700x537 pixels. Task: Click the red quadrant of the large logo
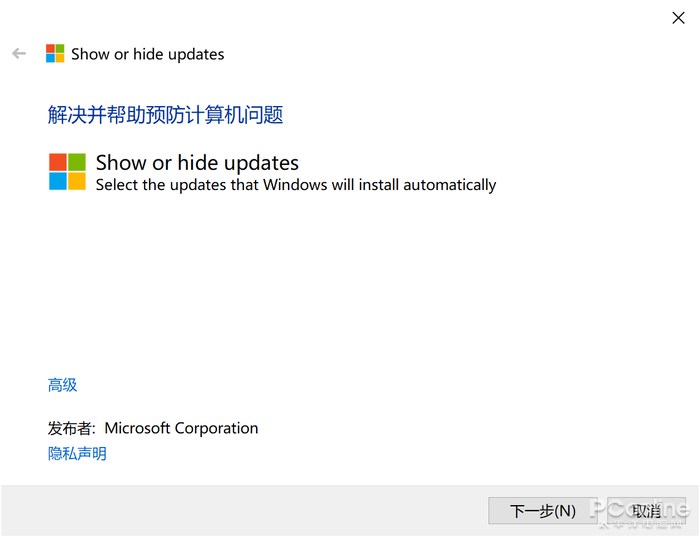coord(58,162)
